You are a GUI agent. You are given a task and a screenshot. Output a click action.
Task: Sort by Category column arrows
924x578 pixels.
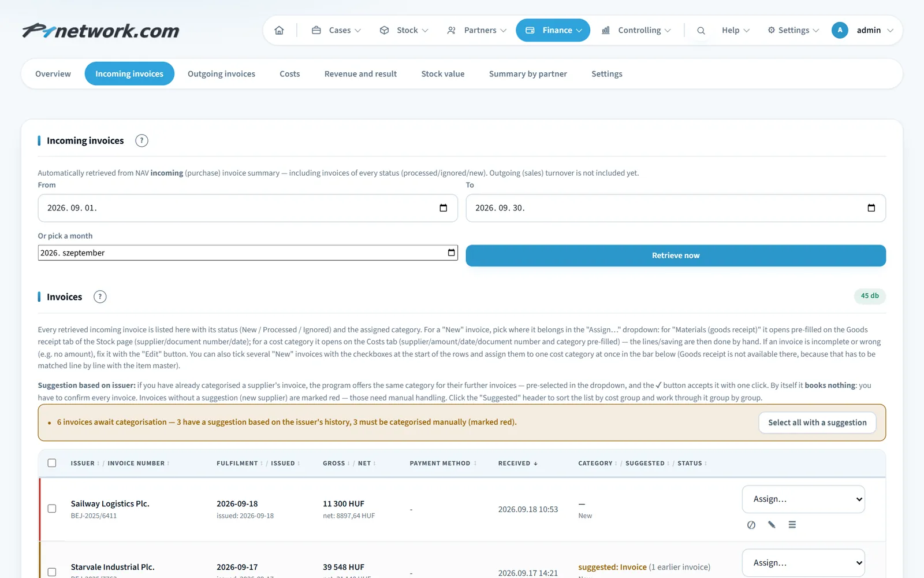pyautogui.click(x=616, y=464)
